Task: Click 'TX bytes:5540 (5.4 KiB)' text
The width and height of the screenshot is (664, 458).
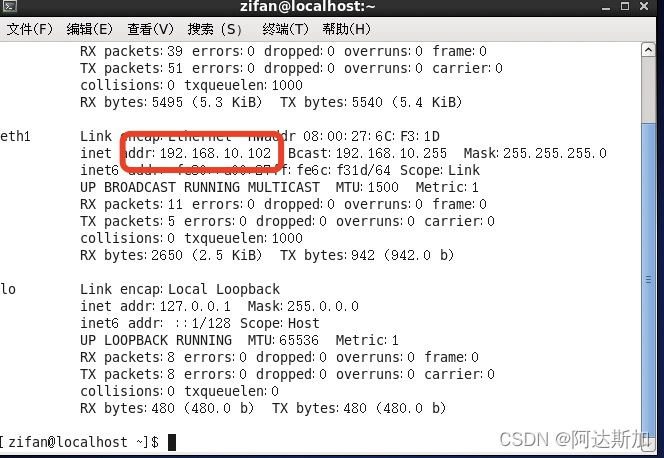Action: pos(371,102)
